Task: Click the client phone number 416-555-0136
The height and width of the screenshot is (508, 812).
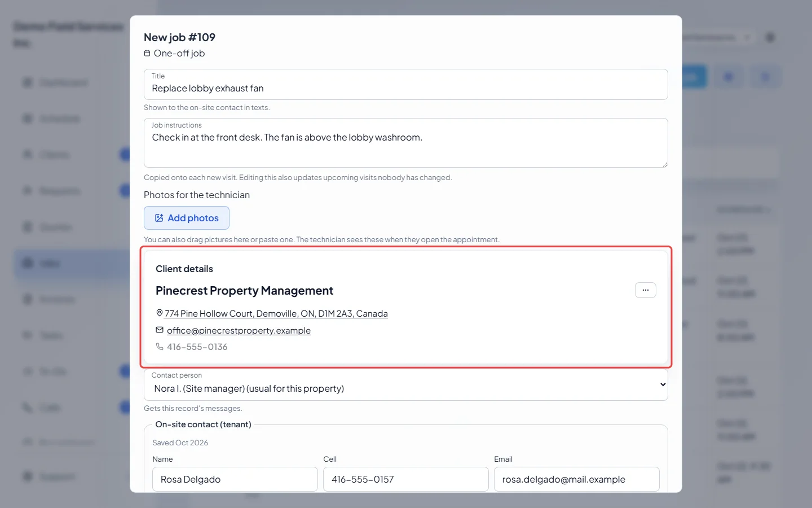Action: tap(197, 347)
